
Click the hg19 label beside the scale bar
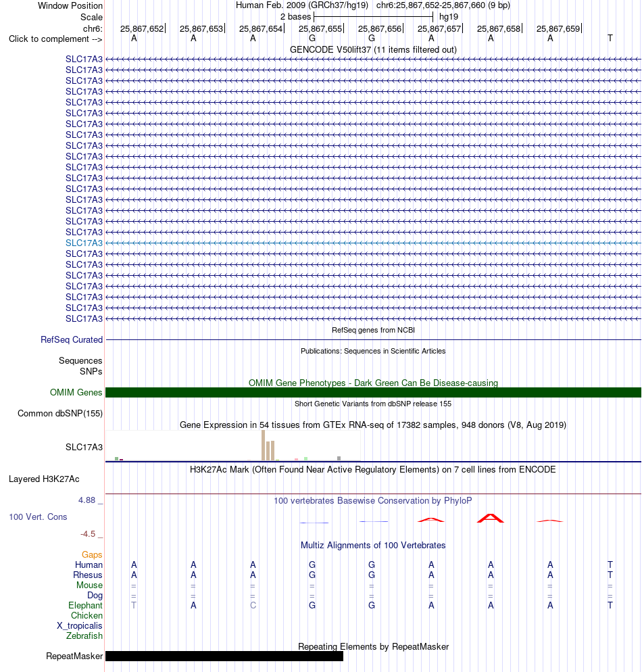(449, 17)
